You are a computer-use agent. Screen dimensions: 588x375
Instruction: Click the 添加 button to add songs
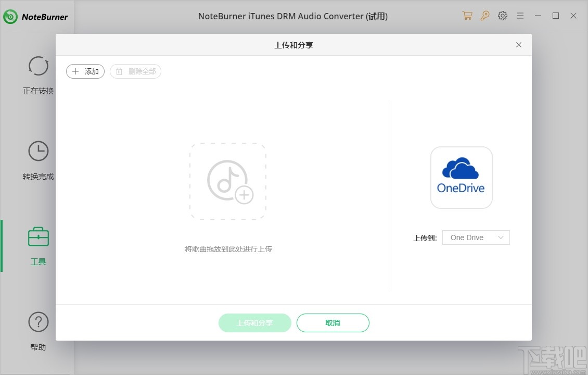(85, 71)
